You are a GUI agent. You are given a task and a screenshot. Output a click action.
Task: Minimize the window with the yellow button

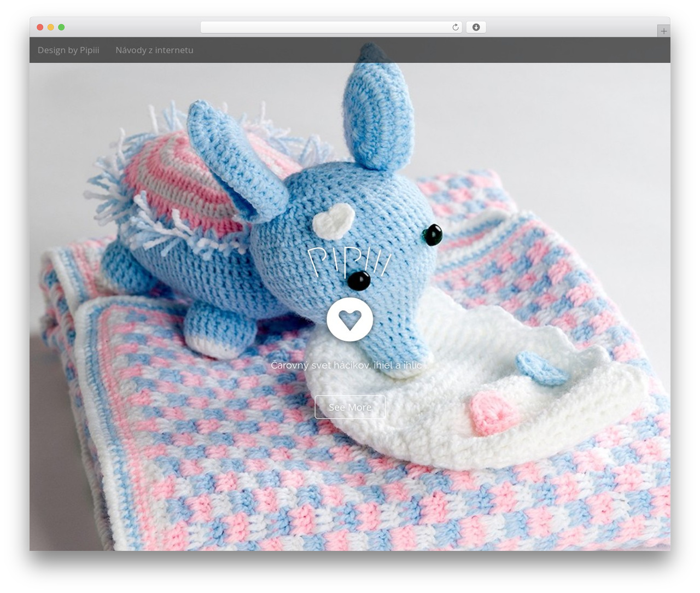pos(51,27)
